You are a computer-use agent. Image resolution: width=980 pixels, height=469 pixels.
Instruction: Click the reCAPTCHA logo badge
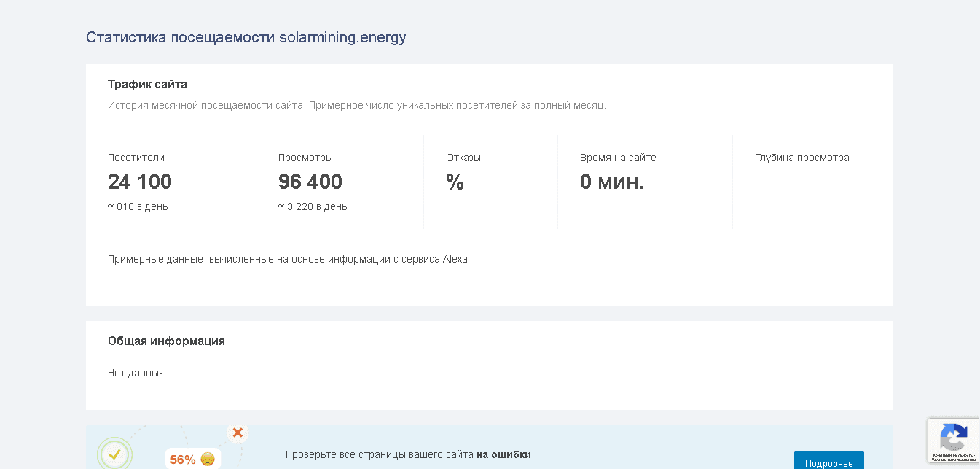[953, 437]
